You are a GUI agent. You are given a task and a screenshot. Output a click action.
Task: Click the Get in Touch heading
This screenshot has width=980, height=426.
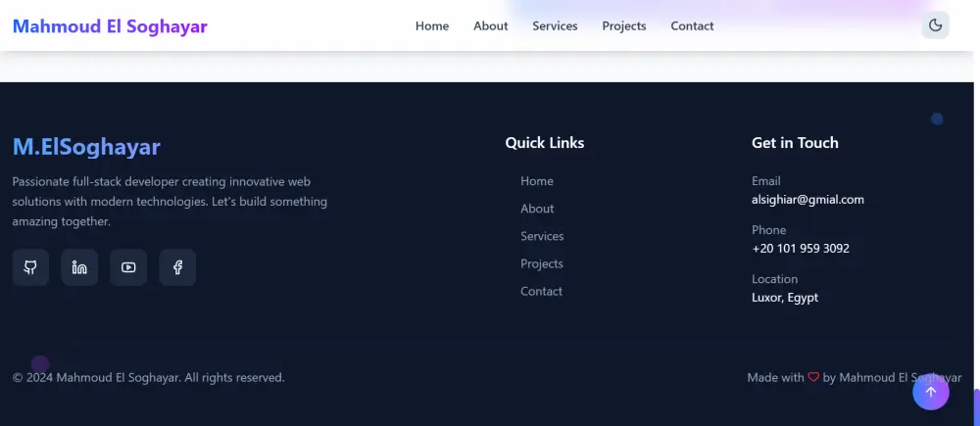point(795,143)
